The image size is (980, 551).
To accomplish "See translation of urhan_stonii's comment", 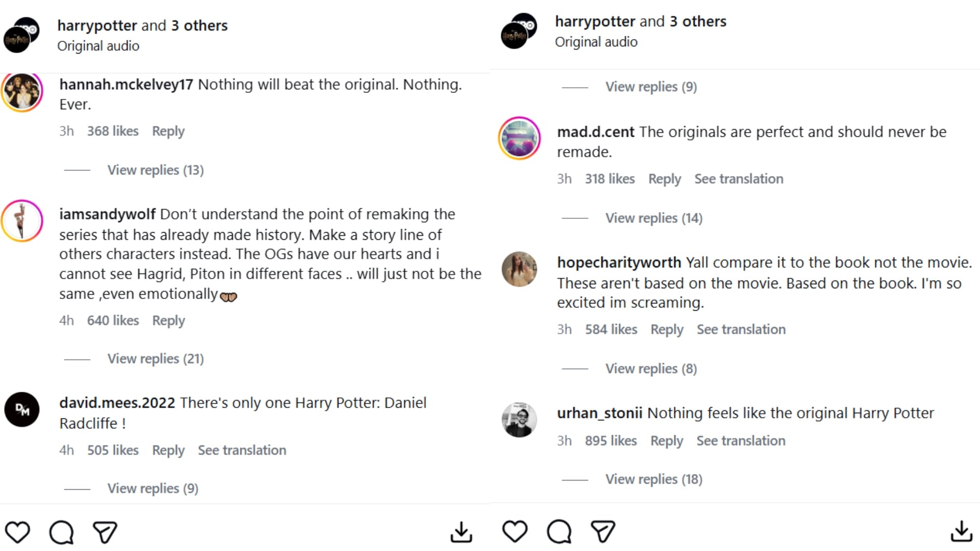I will 741,440.
